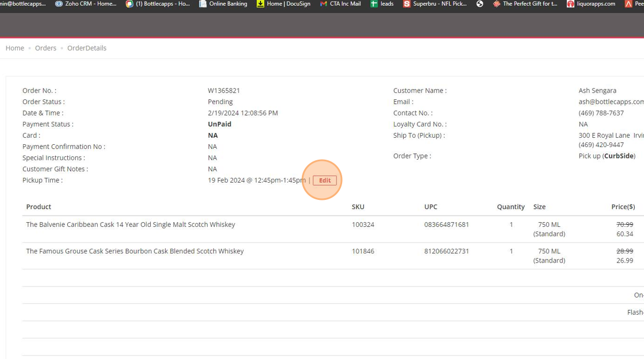
Task: Click email ash@bottlecapps.com
Action: pos(611,102)
